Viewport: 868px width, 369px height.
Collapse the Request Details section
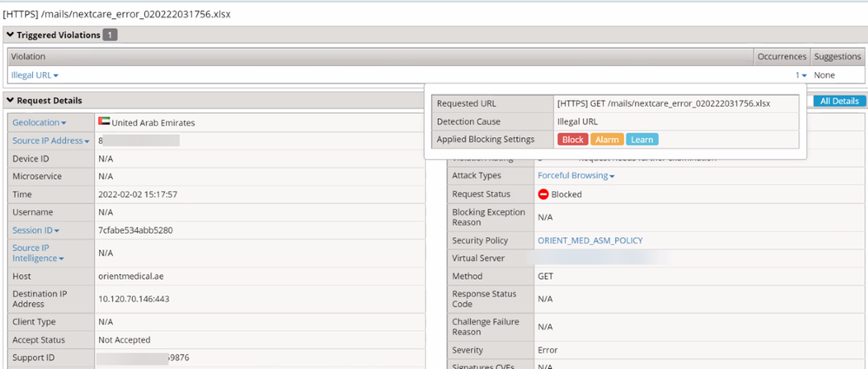pyautogui.click(x=10, y=101)
